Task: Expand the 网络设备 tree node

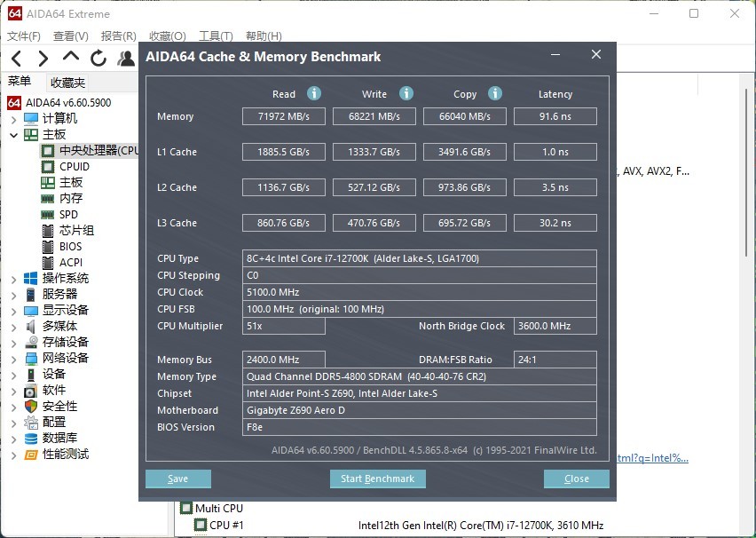Action: coord(12,358)
